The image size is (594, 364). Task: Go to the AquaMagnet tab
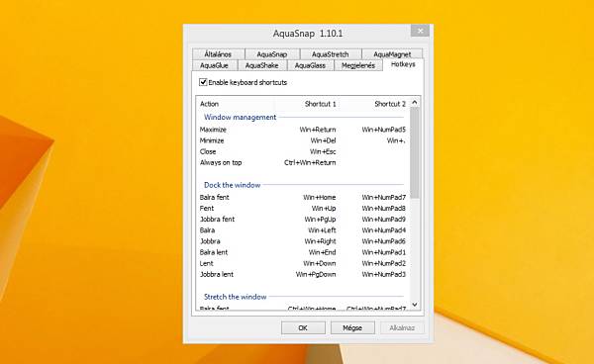[392, 54]
